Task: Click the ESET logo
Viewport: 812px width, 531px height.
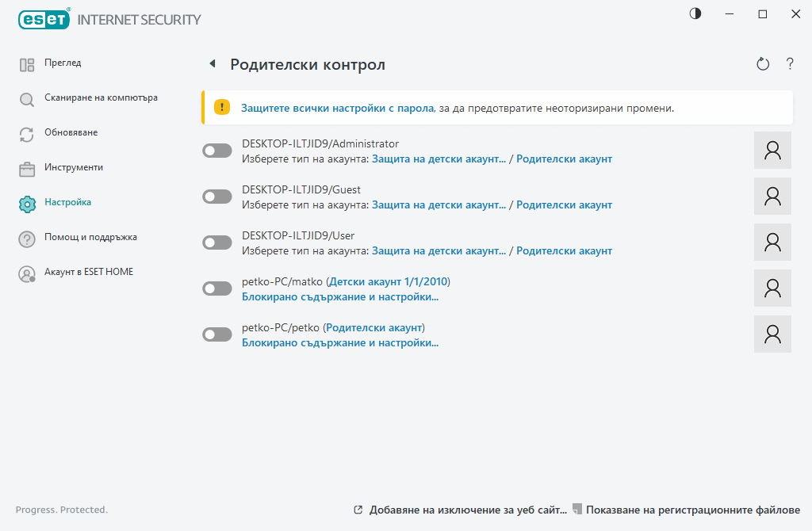Action: 44,19
